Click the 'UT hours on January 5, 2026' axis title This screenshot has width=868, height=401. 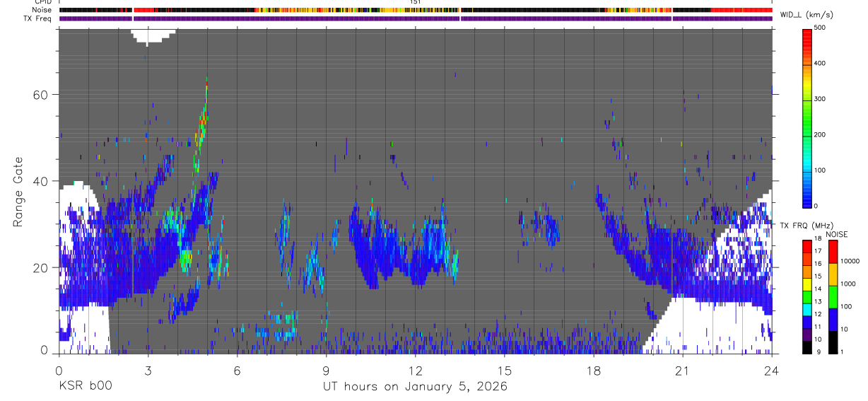click(x=415, y=387)
